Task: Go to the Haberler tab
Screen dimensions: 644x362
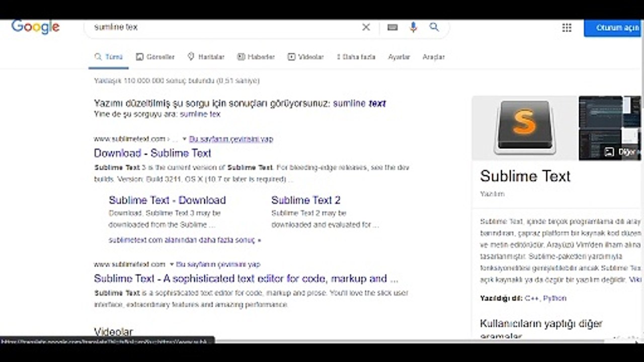Action: click(256, 57)
